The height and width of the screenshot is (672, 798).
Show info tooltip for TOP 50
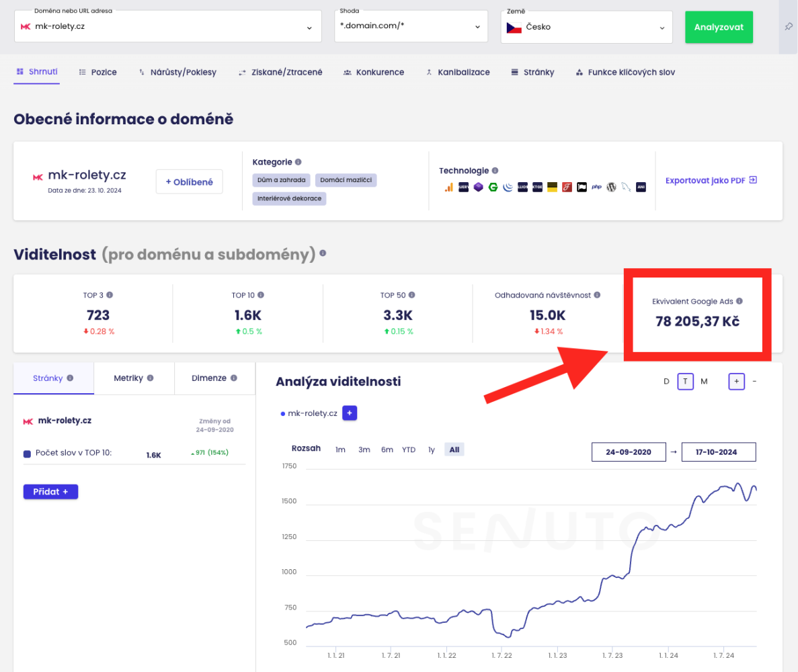[x=411, y=295]
